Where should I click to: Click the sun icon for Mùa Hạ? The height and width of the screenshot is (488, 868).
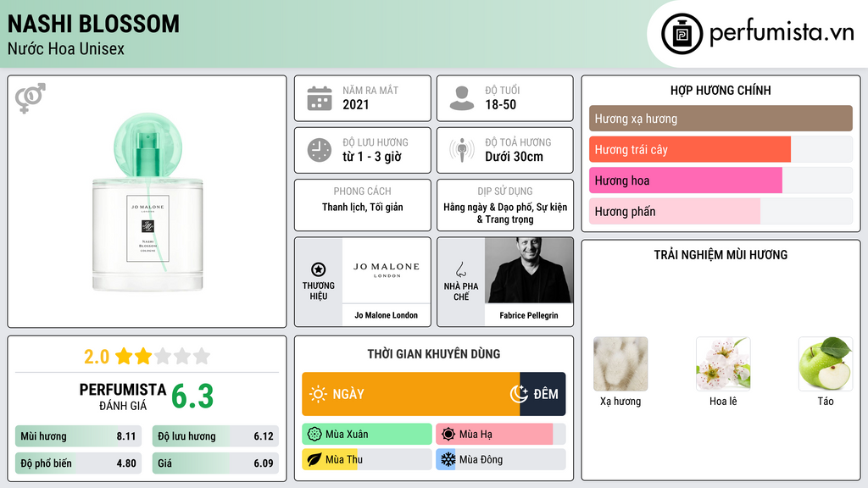tap(448, 434)
